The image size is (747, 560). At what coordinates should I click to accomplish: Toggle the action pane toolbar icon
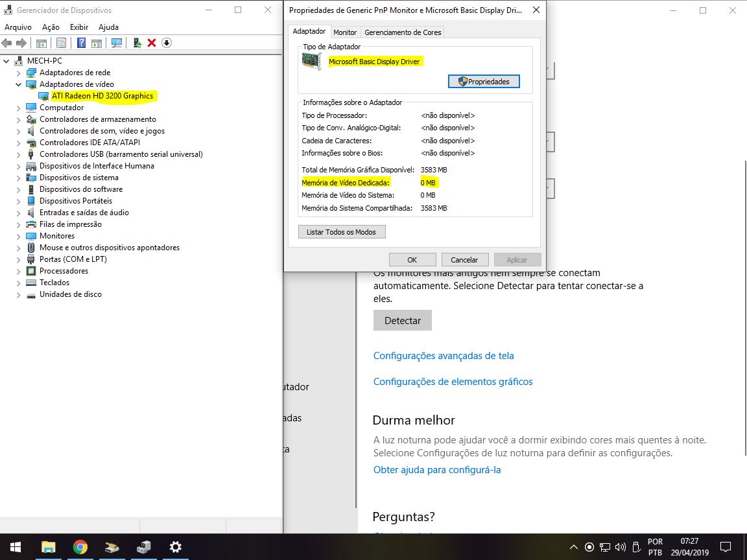97,43
